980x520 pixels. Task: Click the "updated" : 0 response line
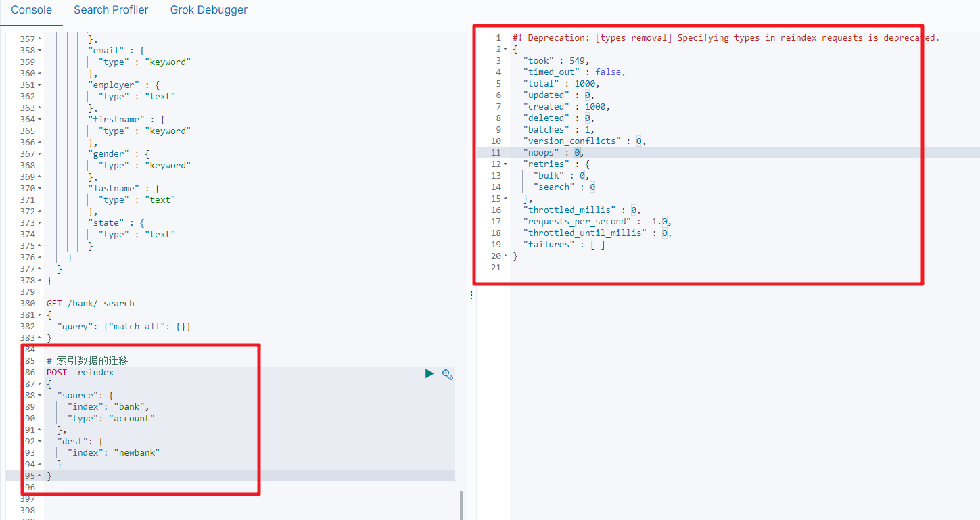[x=559, y=95]
